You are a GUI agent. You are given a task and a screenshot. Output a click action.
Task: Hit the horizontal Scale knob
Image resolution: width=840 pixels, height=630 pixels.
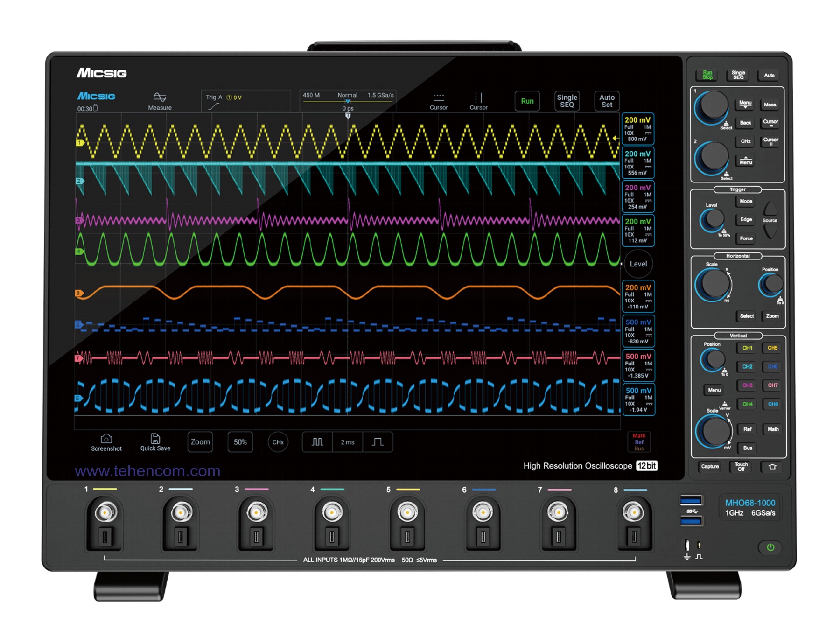pyautogui.click(x=713, y=284)
